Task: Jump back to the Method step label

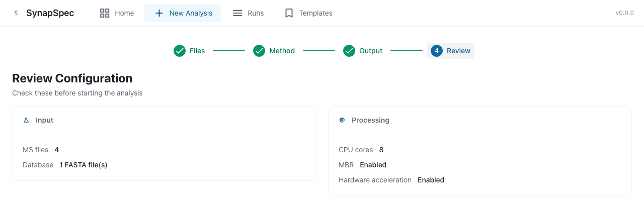Action: point(282,51)
